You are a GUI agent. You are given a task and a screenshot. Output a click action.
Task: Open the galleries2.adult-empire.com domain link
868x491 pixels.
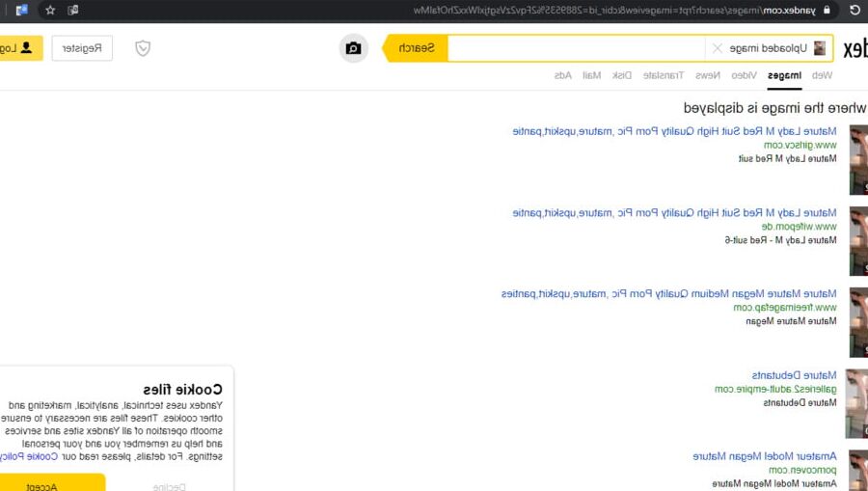[x=775, y=389]
